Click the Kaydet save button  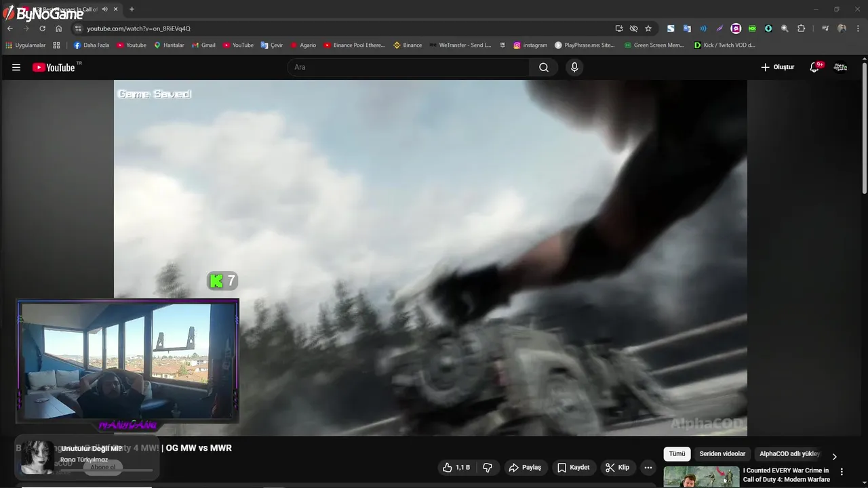click(x=574, y=468)
